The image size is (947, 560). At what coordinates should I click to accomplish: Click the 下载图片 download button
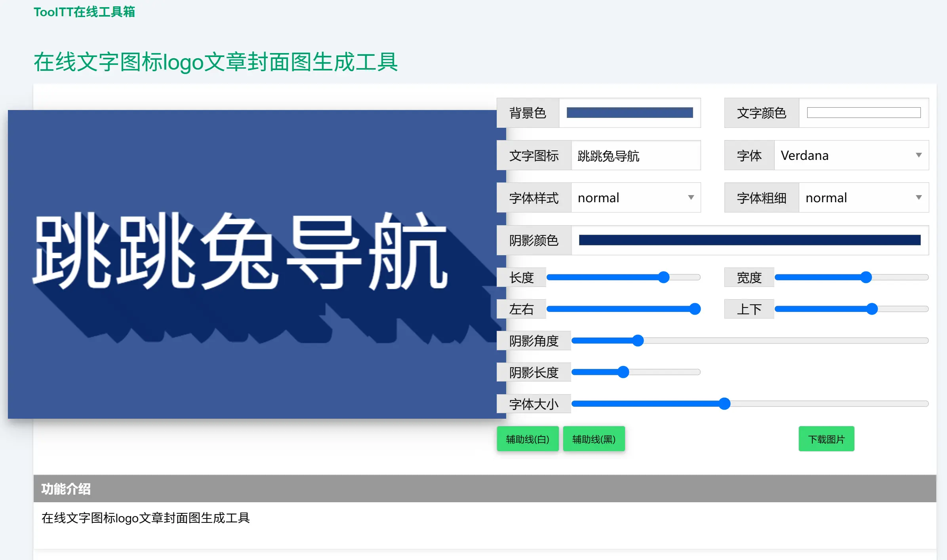point(826,439)
